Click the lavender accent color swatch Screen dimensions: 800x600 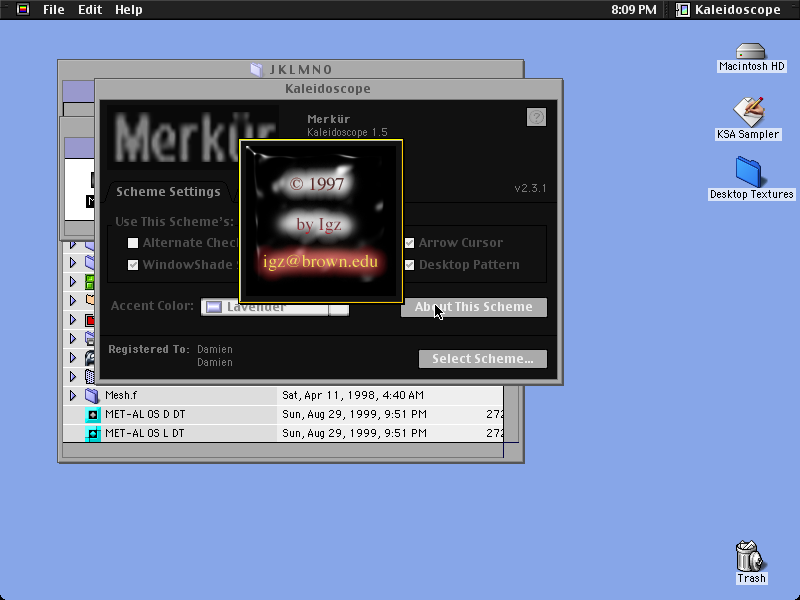click(x=213, y=307)
